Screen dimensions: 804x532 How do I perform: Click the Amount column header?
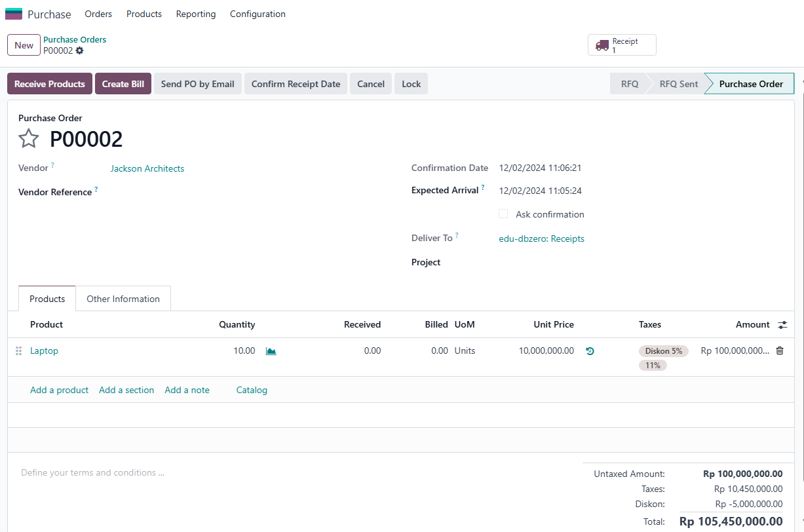tap(752, 324)
